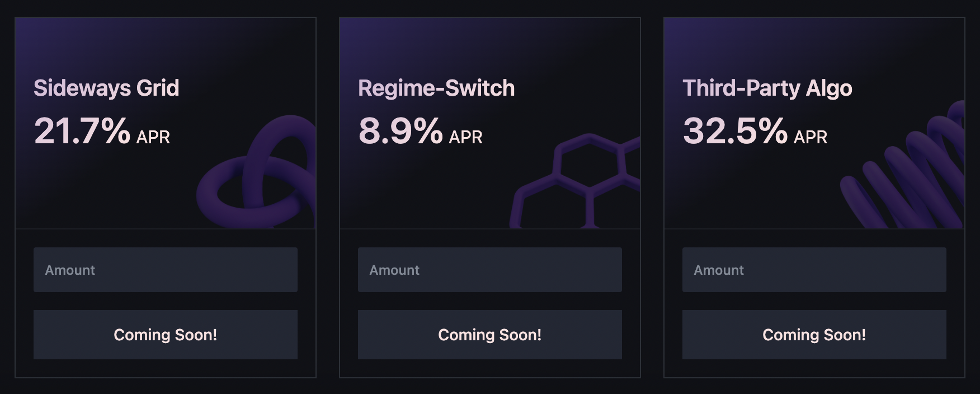This screenshot has width=980, height=394.
Task: Select the Third-Party Algo title
Action: tap(767, 88)
